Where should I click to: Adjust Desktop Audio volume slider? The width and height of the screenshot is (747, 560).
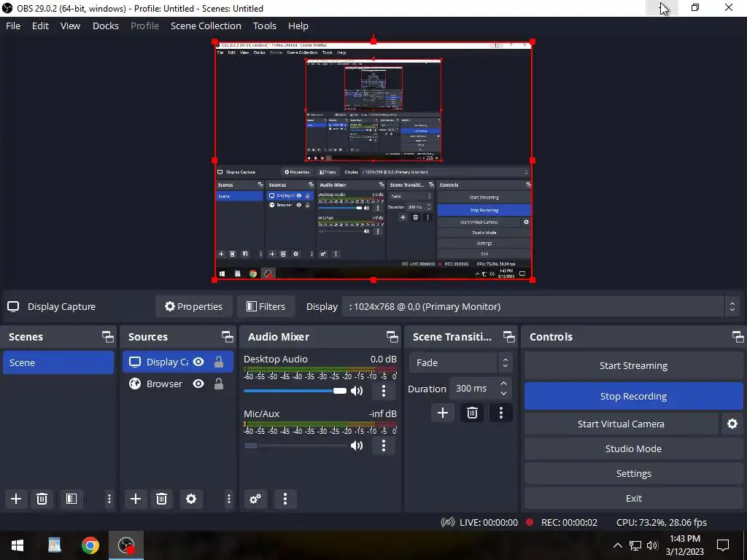pyautogui.click(x=295, y=391)
